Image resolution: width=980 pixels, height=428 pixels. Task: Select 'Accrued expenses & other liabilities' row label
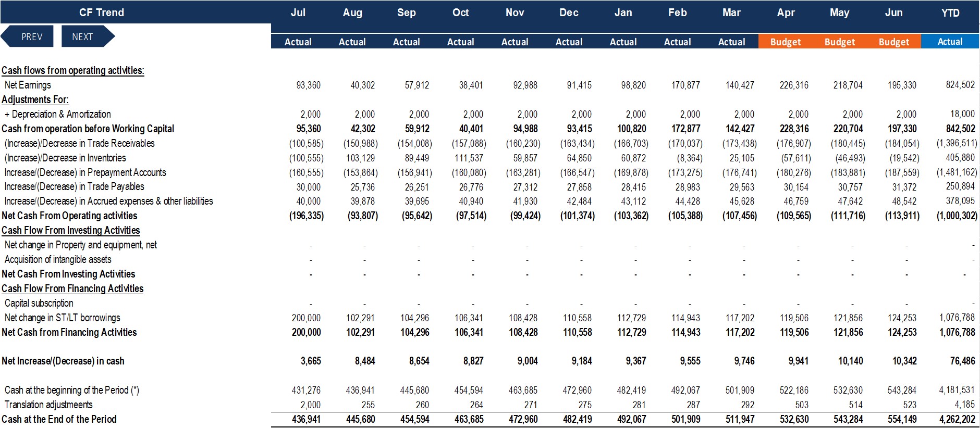(108, 201)
